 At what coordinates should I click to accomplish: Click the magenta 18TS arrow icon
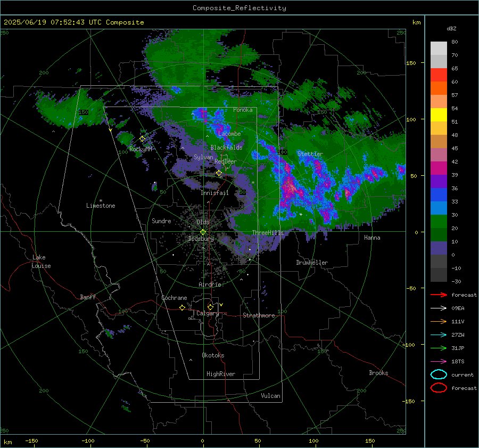pyautogui.click(x=439, y=362)
